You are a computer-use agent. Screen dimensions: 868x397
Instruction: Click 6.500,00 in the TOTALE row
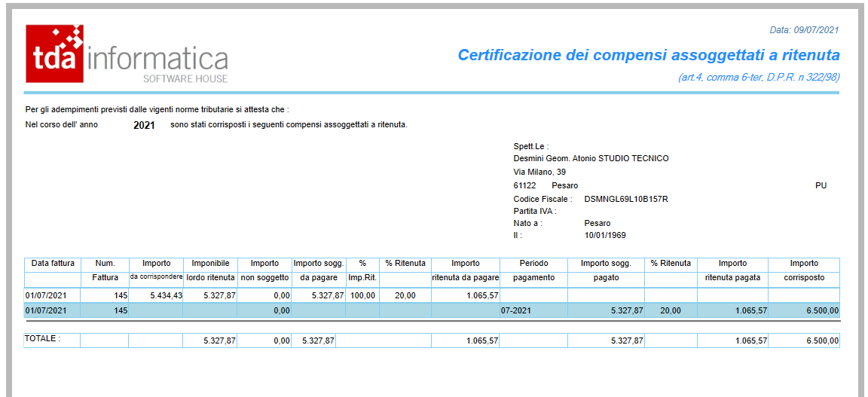[822, 341]
